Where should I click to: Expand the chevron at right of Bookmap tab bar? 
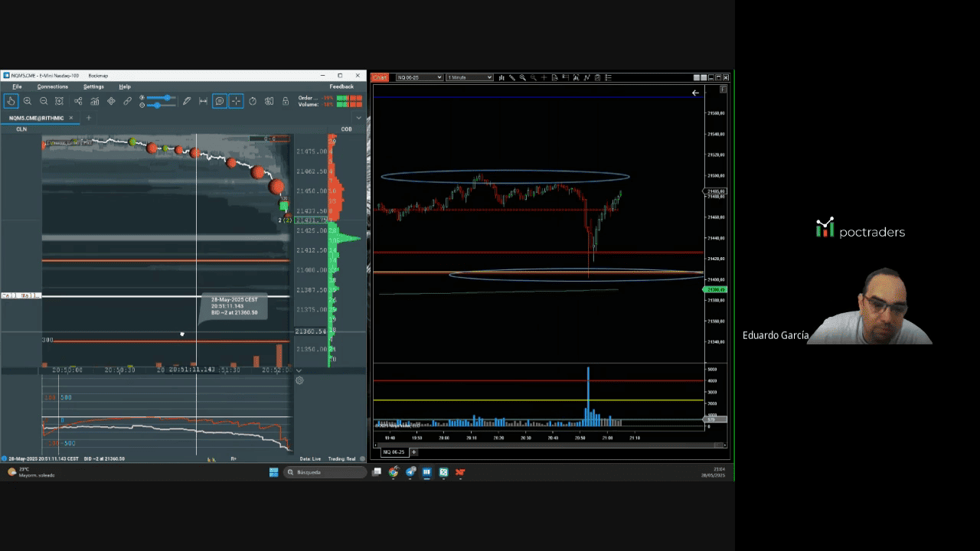358,118
